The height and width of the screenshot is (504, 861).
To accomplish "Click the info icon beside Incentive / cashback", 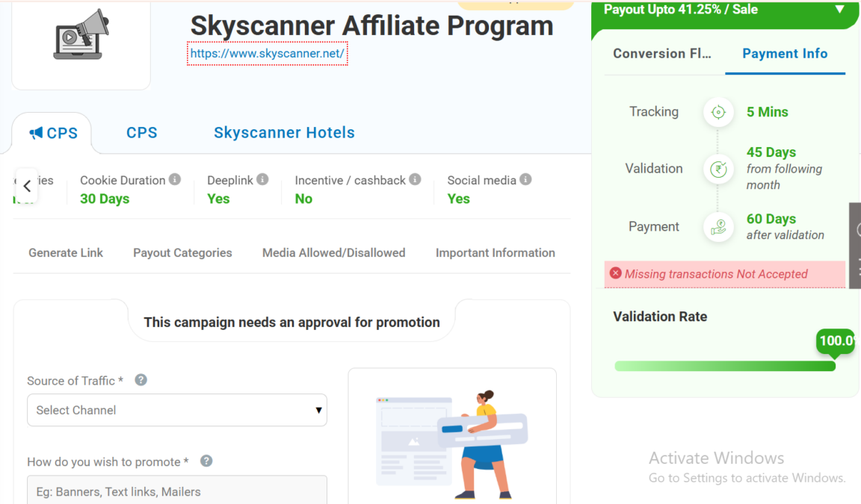I will (x=415, y=179).
